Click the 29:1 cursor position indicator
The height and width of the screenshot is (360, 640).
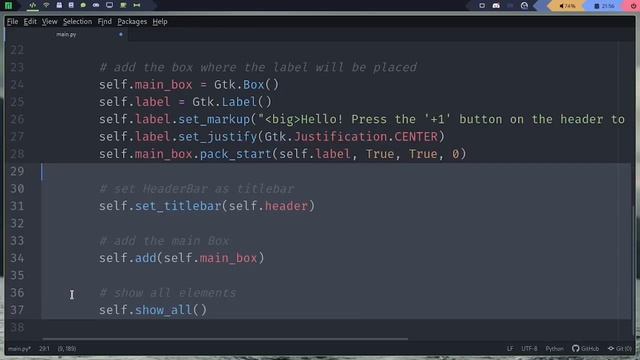click(x=44, y=349)
